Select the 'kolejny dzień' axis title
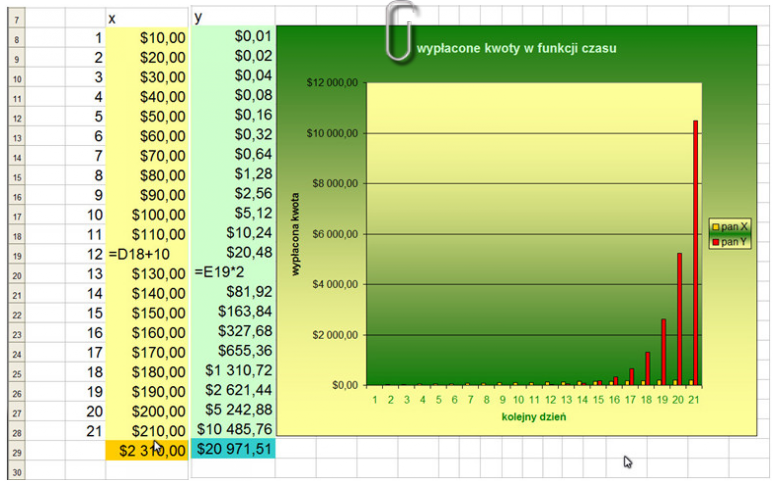Viewport: 777px width, 485px height. coord(534,415)
